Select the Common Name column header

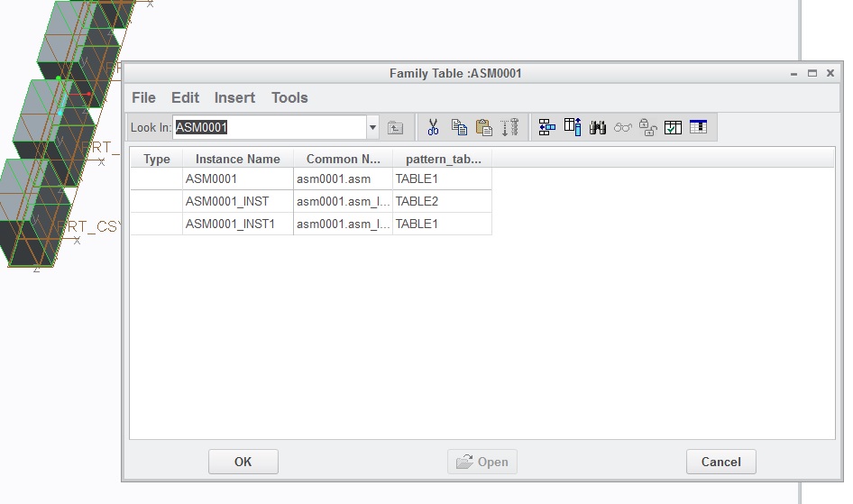[343, 159]
